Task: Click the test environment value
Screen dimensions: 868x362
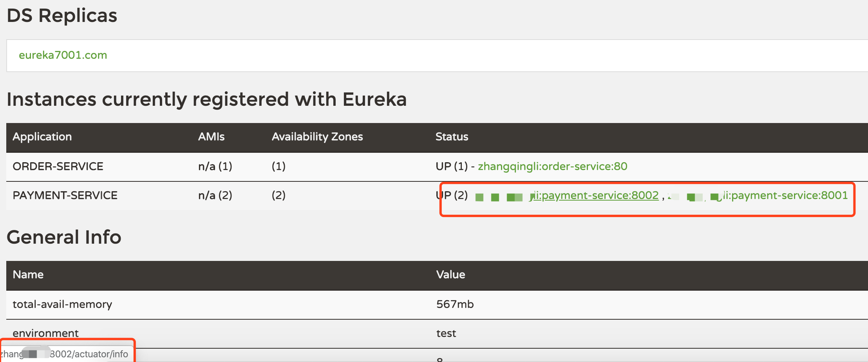Action: pos(446,333)
